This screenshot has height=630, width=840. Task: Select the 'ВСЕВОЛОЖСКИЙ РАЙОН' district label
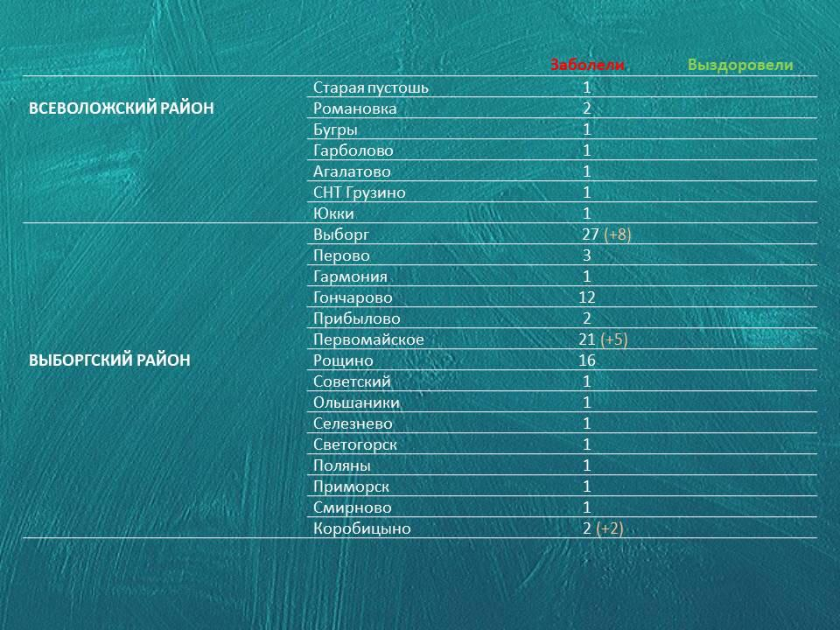(x=121, y=108)
